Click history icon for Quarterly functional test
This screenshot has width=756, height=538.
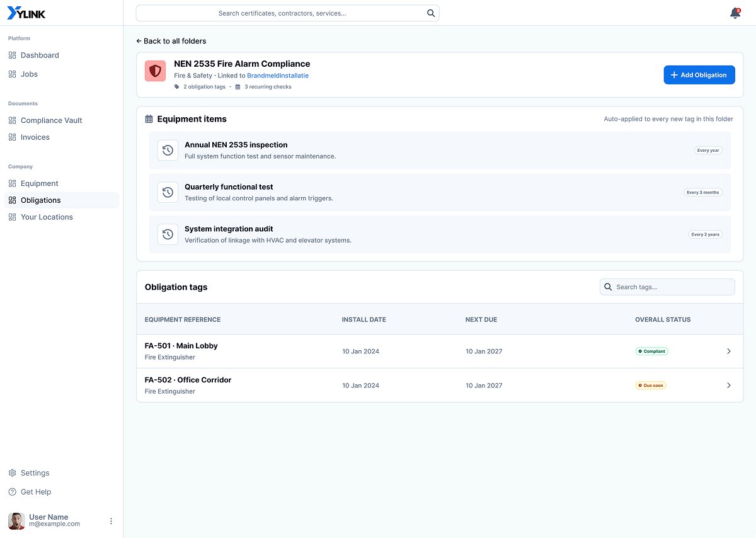pos(168,192)
